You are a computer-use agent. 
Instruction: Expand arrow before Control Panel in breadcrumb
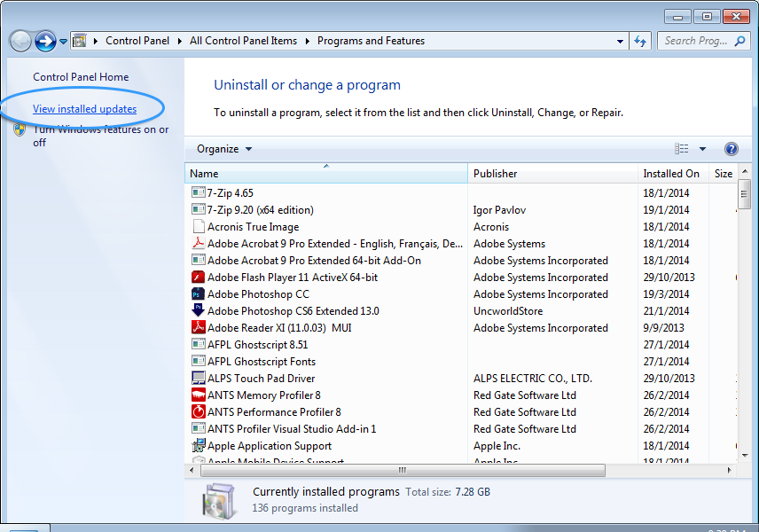click(x=96, y=41)
